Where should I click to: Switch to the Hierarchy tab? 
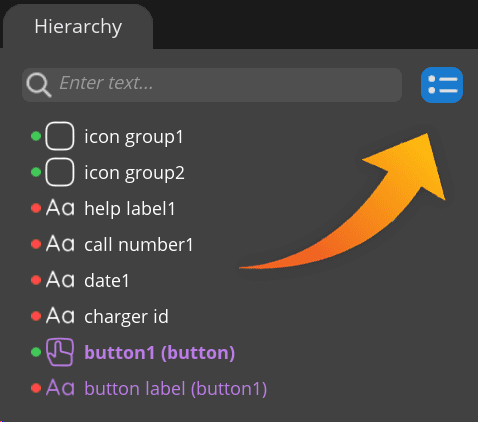(78, 27)
